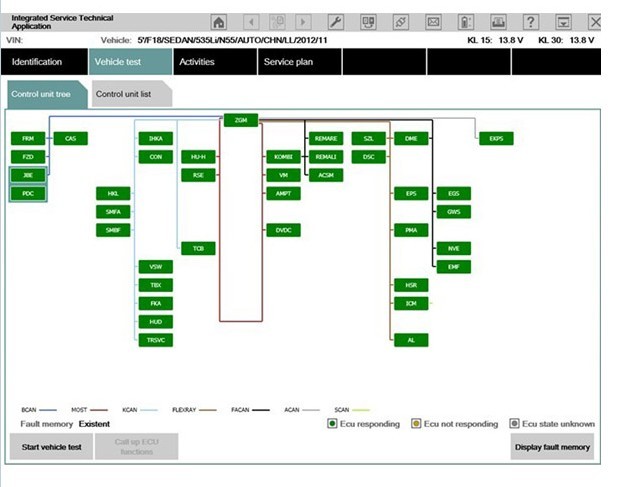Select the TBX control unit node

[156, 285]
